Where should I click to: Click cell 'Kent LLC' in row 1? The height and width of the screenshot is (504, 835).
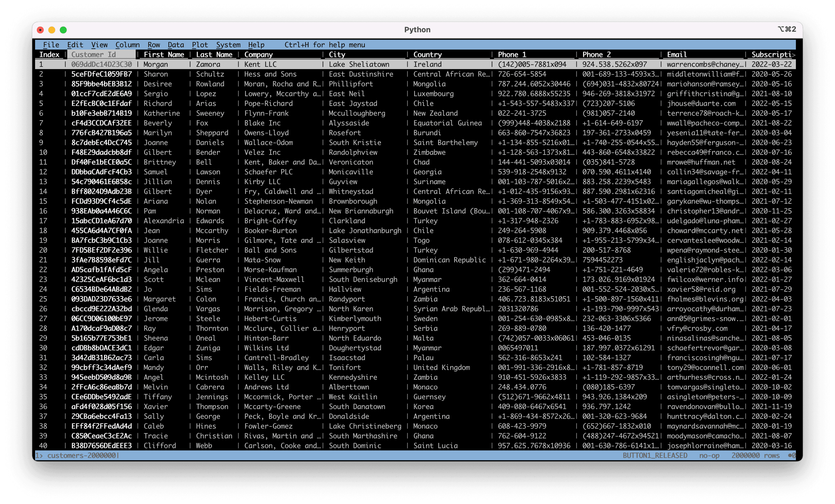(x=261, y=64)
